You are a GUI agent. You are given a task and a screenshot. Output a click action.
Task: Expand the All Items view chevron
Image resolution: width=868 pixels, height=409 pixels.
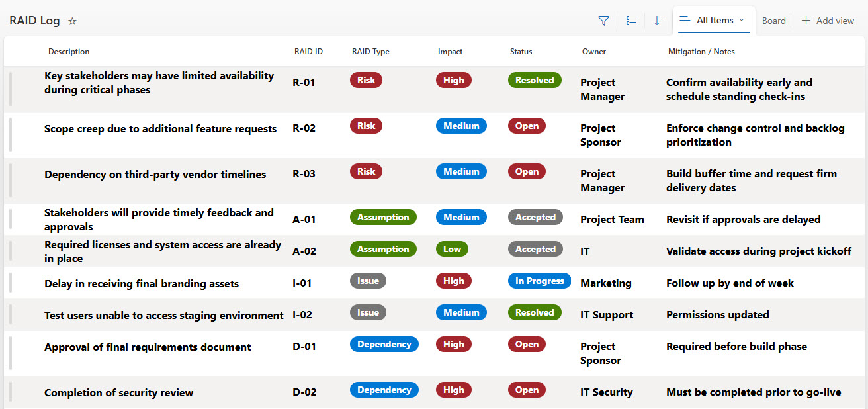(742, 20)
